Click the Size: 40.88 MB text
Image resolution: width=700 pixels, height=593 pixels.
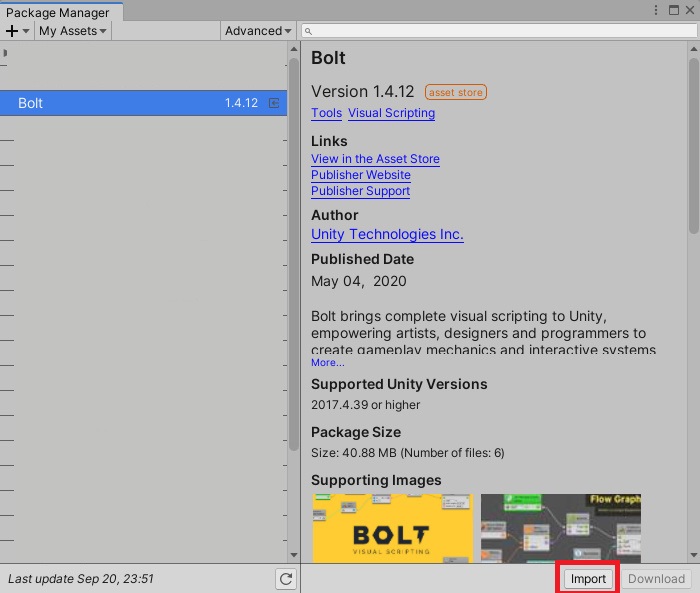(x=408, y=453)
